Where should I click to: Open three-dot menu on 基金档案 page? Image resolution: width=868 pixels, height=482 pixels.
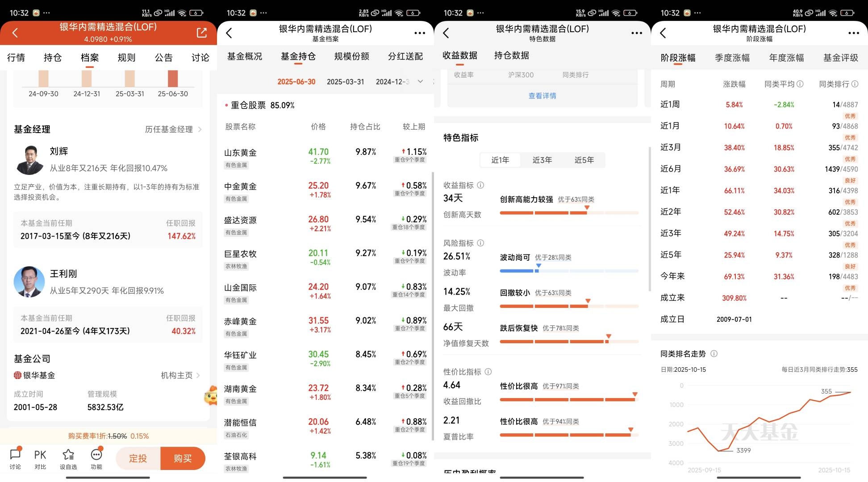tap(419, 33)
